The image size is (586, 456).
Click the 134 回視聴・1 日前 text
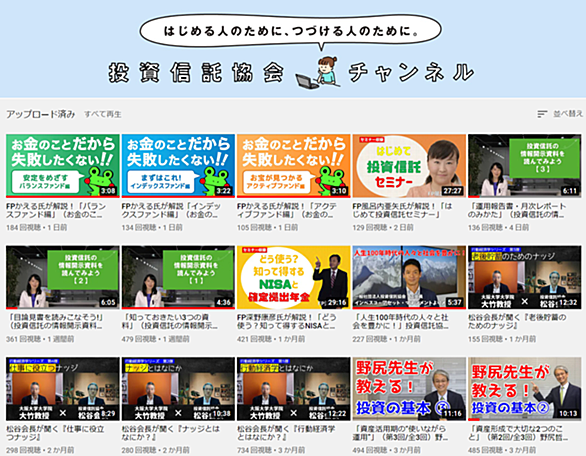pyautogui.click(x=152, y=227)
